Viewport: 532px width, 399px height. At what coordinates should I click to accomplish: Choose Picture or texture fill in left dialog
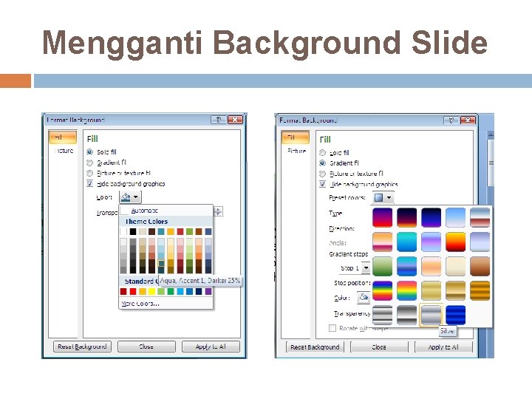tap(89, 173)
